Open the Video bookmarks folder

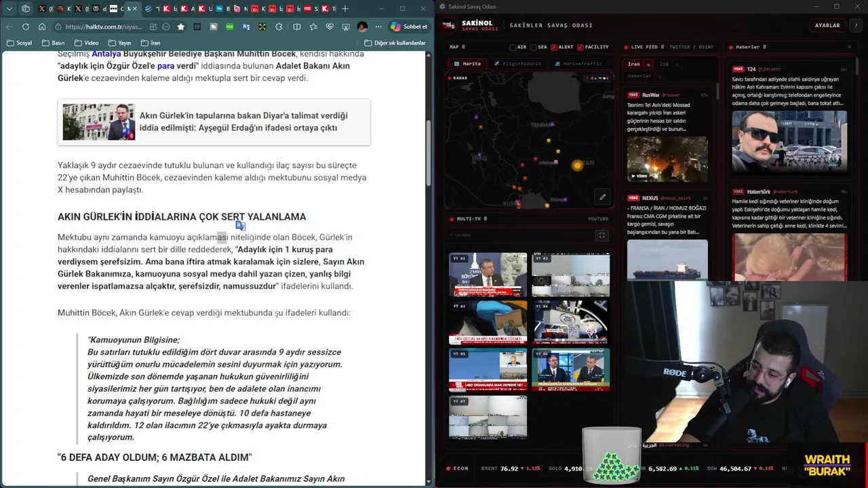(x=86, y=43)
